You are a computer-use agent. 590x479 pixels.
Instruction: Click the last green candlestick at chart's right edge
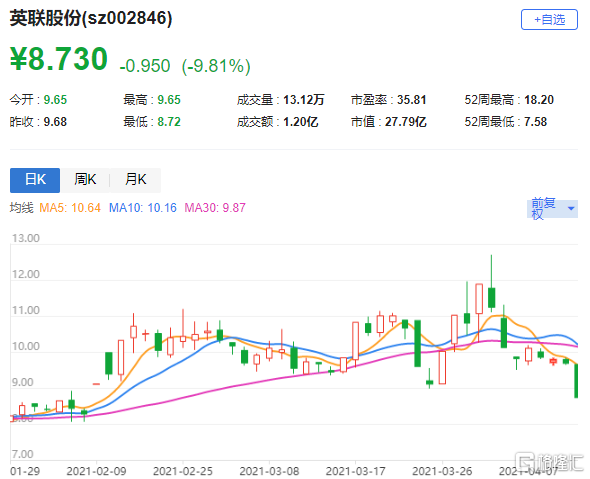coord(576,381)
